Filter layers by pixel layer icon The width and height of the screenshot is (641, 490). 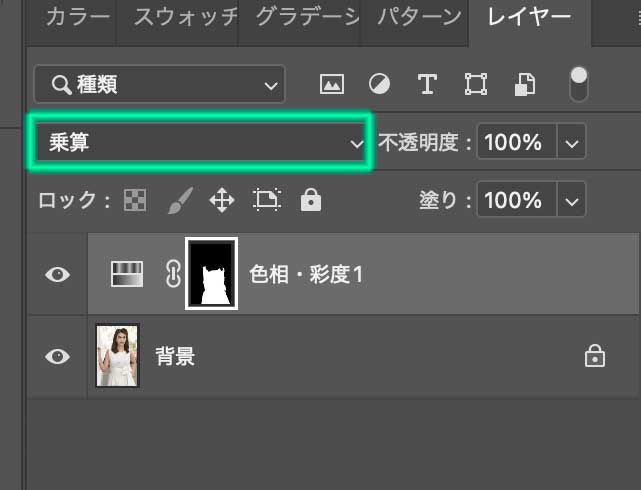(x=332, y=84)
